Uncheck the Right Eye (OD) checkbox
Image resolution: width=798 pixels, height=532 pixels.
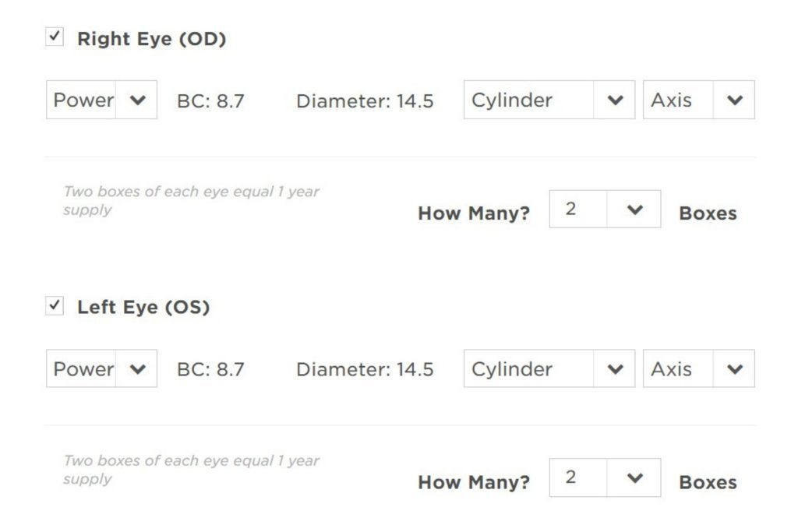(x=55, y=37)
